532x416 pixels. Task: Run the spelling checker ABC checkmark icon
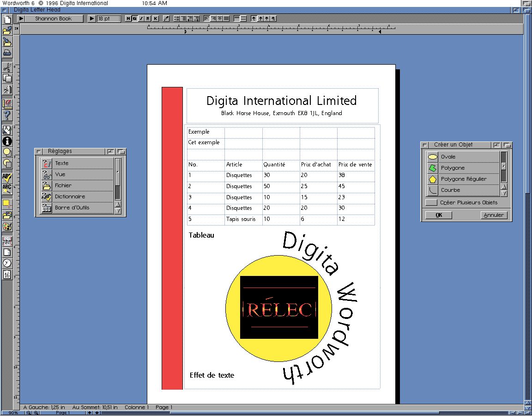coord(7,177)
